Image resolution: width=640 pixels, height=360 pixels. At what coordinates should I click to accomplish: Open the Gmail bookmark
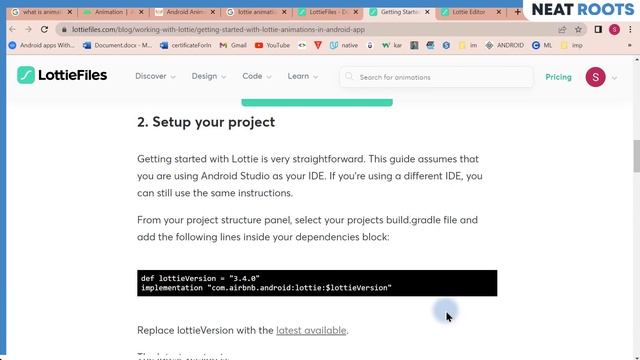[x=233, y=45]
